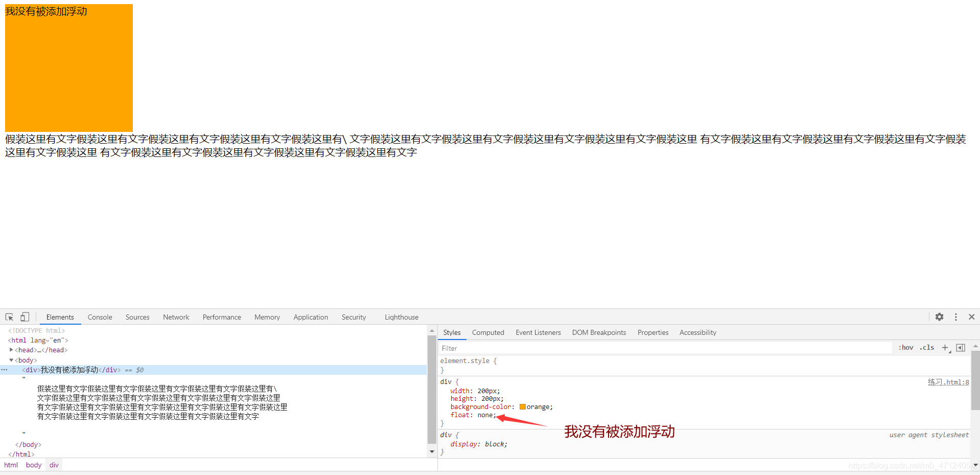Select the body breadcrumb item

pyautogui.click(x=34, y=465)
